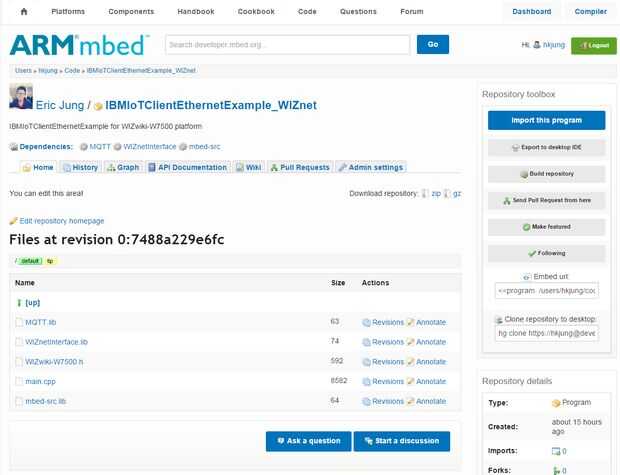Click Export to desktop IDE
The image size is (620, 475).
pos(546,148)
